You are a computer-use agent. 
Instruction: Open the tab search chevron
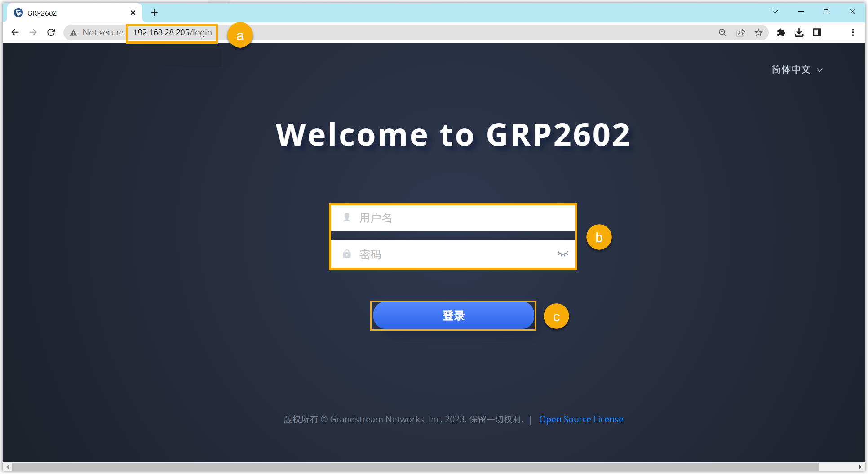click(x=775, y=12)
